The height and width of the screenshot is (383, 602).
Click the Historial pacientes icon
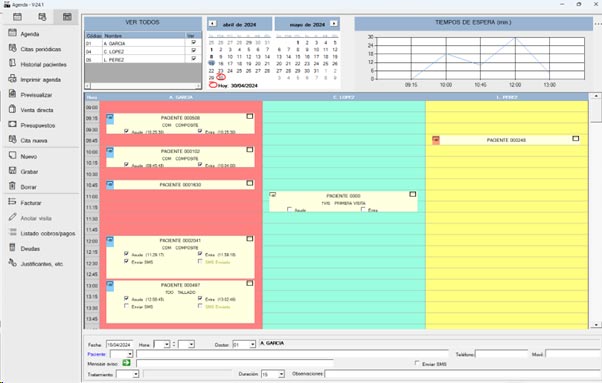pyautogui.click(x=13, y=63)
